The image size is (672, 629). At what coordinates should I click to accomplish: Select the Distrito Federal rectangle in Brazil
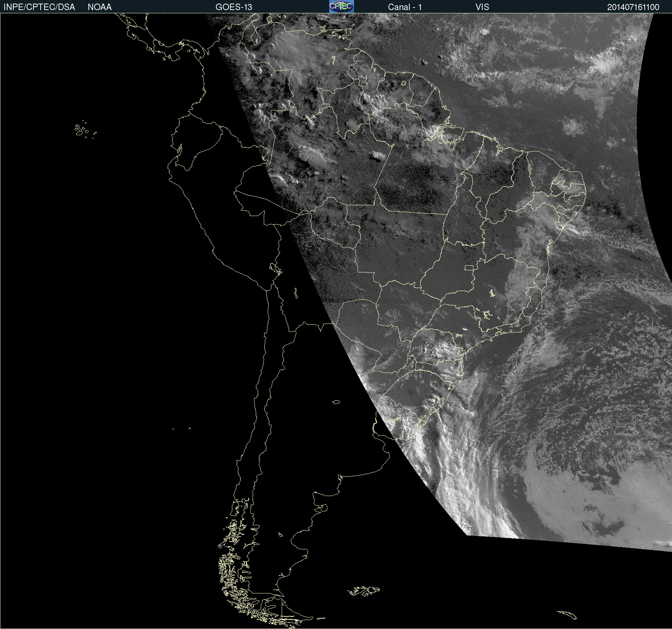click(x=469, y=268)
